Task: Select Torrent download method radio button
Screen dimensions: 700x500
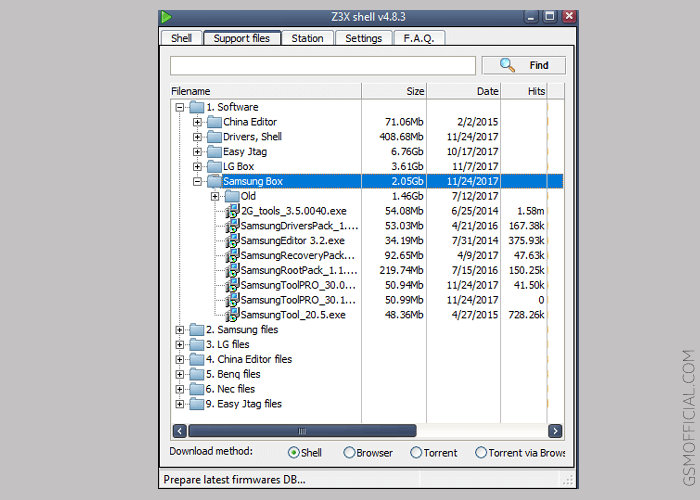Action: click(416, 453)
